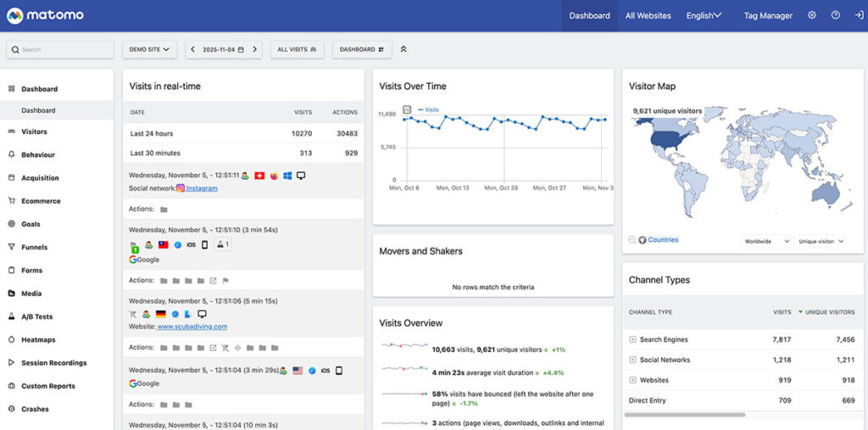Click the Direct Entry row label
Image resolution: width=868 pixels, height=430 pixels.
(647, 400)
